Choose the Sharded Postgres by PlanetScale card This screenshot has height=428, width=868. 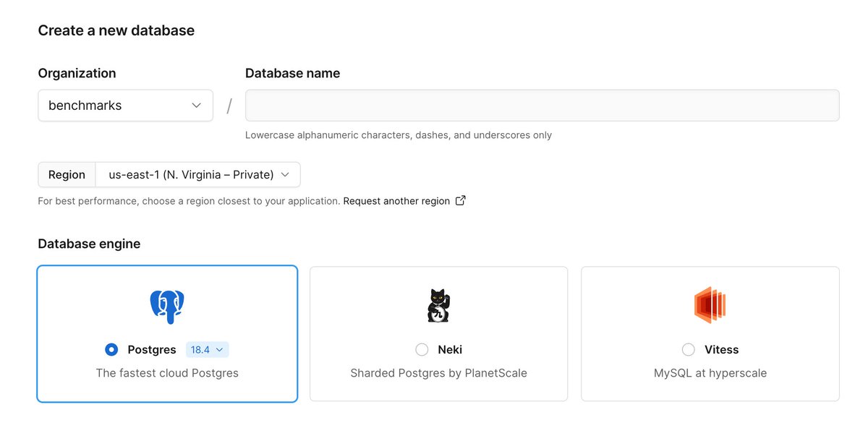click(x=438, y=334)
